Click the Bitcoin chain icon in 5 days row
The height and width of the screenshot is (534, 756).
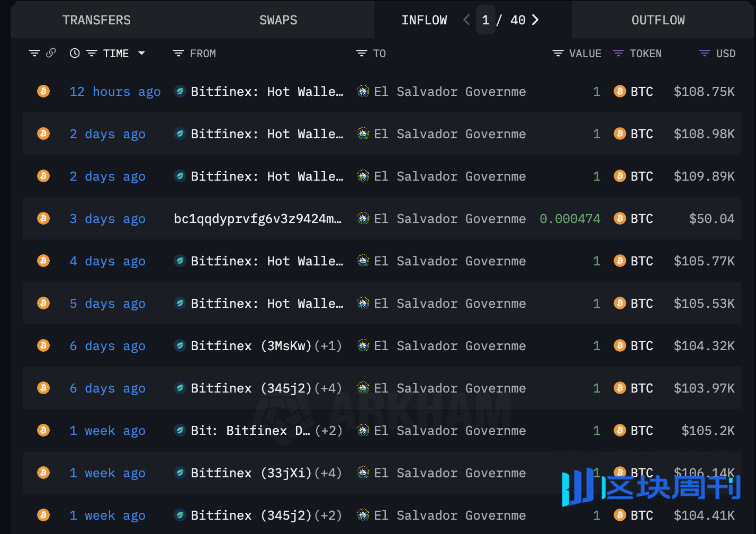pos(43,303)
